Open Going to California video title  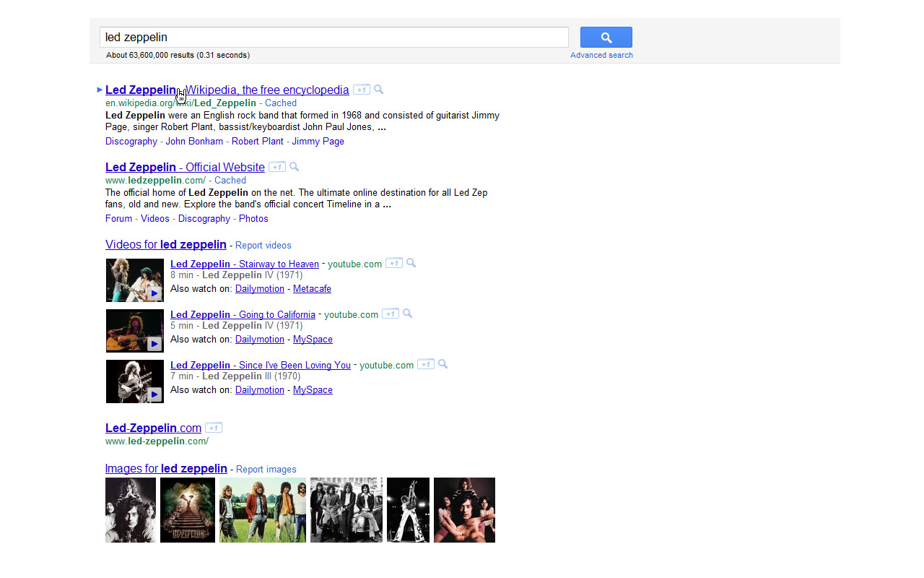click(x=243, y=314)
